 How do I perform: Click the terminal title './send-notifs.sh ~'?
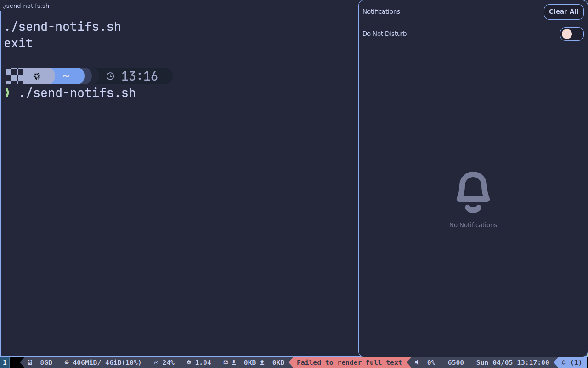(x=29, y=6)
